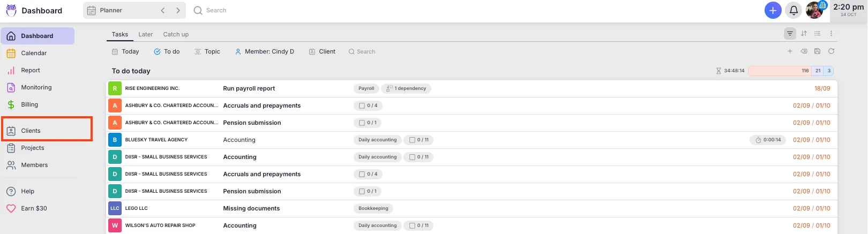Open the notifications bell
Image resolution: width=868 pixels, height=234 pixels.
click(x=794, y=10)
